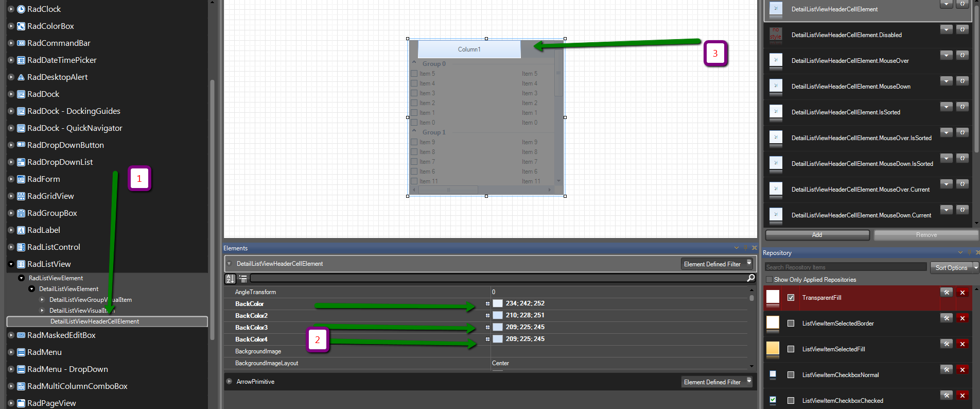The width and height of the screenshot is (980, 409).
Task: Open DetailListViewHeaderCellElement Element Defined Filter dropdown
Action: (x=749, y=263)
